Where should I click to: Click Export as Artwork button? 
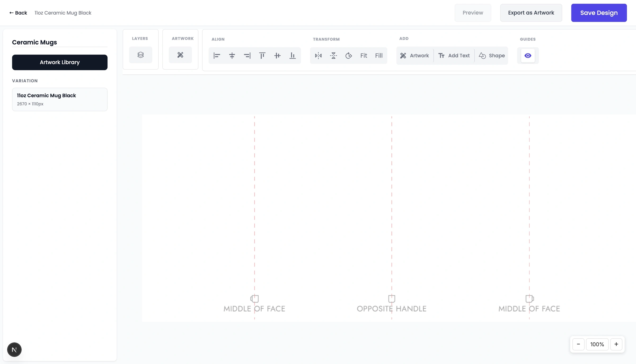531,13
